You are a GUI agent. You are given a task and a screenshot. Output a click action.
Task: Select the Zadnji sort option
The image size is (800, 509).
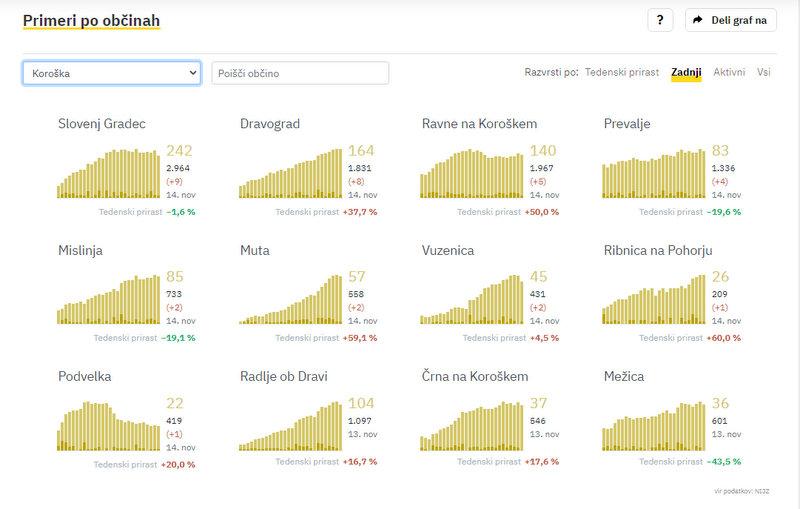pyautogui.click(x=686, y=73)
